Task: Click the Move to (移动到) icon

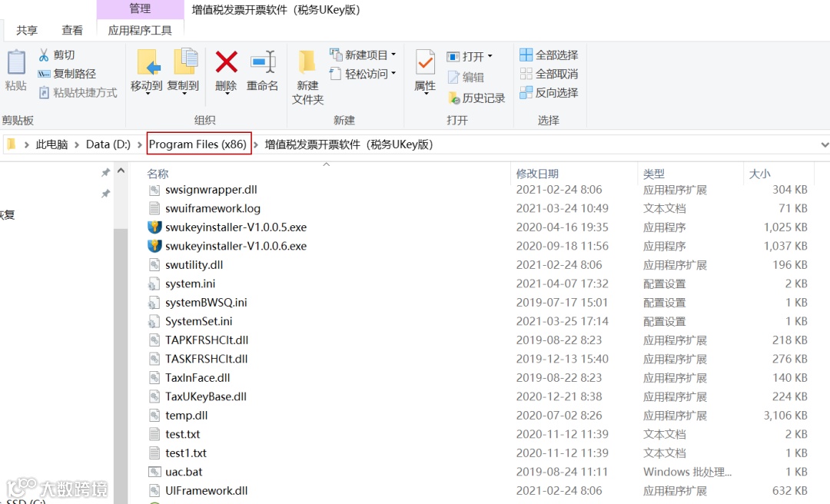Action: coord(149,62)
